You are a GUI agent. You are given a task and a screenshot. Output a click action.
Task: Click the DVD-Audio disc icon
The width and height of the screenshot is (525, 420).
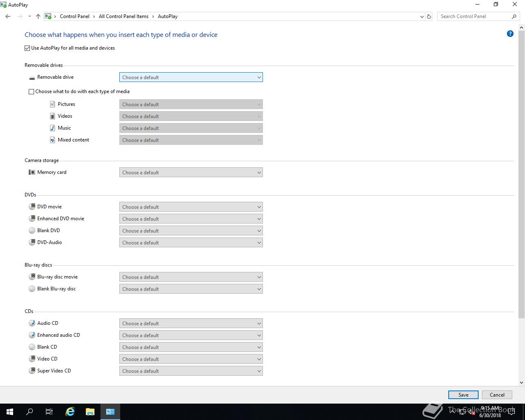(x=32, y=242)
